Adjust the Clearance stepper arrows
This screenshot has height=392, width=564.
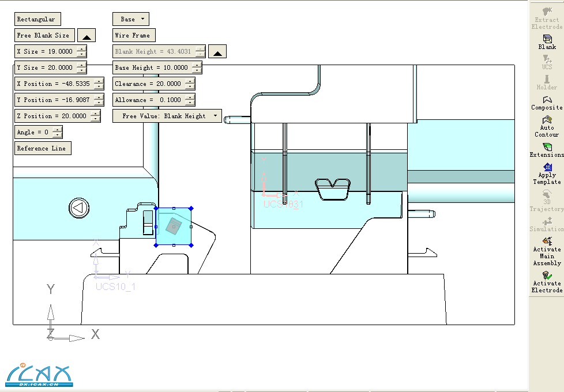click(190, 84)
